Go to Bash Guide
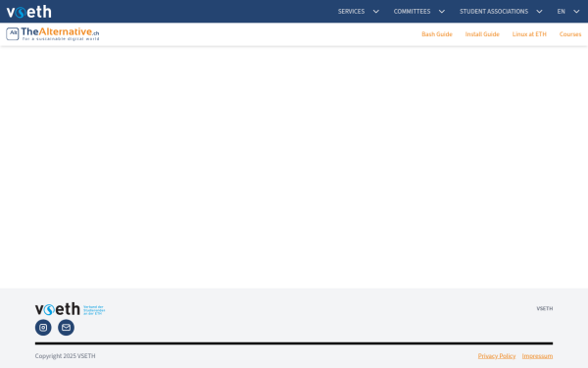The image size is (588, 368). (437, 34)
